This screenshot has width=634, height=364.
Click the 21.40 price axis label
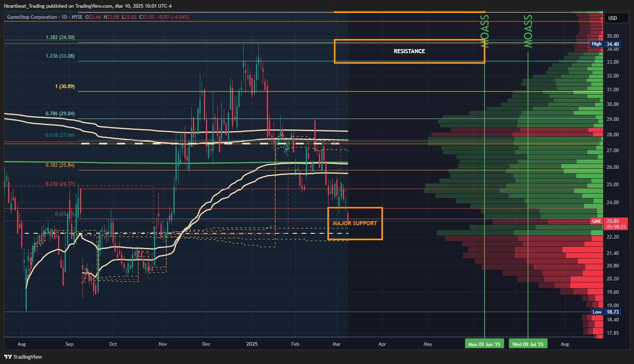click(x=613, y=253)
